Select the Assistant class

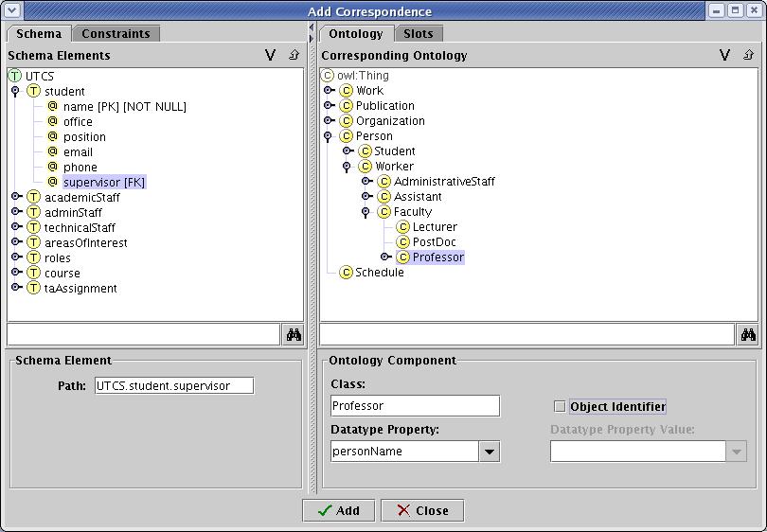418,197
